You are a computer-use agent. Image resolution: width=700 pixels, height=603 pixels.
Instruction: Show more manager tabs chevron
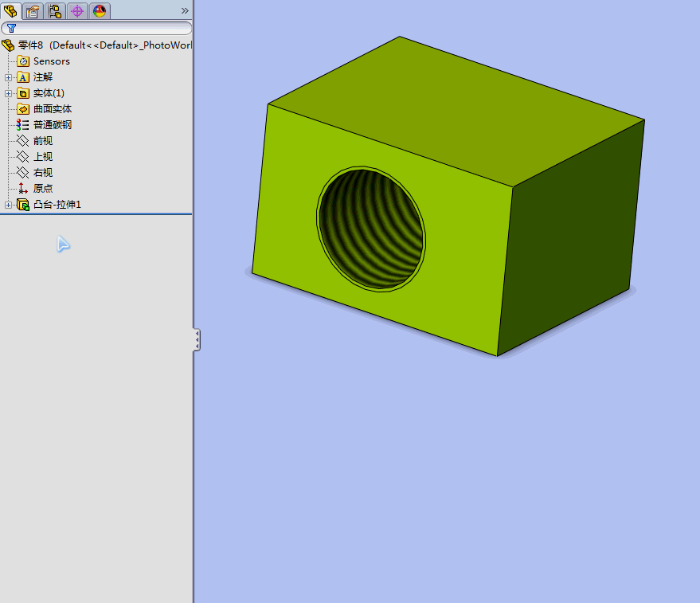[x=185, y=10]
